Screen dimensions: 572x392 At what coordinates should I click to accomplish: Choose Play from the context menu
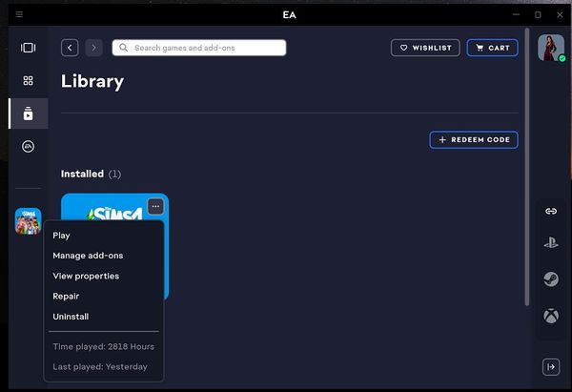[x=61, y=236]
